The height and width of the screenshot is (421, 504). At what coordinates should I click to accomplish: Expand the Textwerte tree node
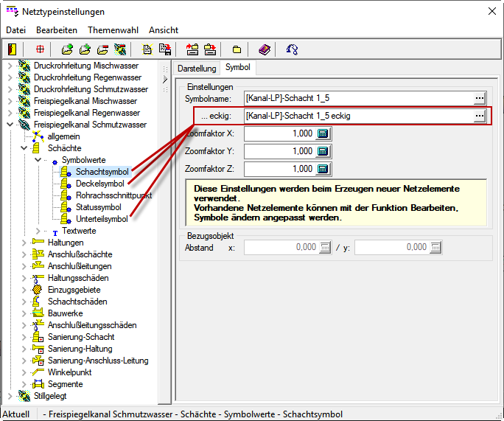click(38, 231)
